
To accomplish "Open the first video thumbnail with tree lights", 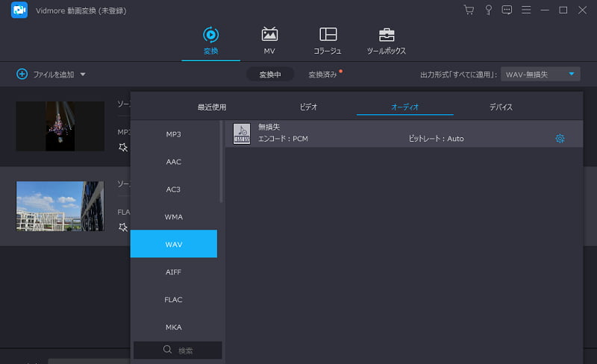I will [60, 126].
